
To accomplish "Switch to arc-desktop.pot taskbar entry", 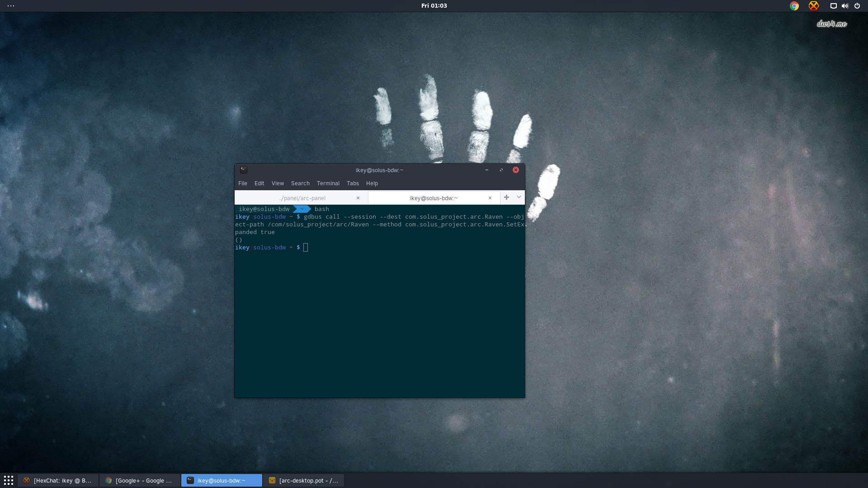I will click(303, 480).
